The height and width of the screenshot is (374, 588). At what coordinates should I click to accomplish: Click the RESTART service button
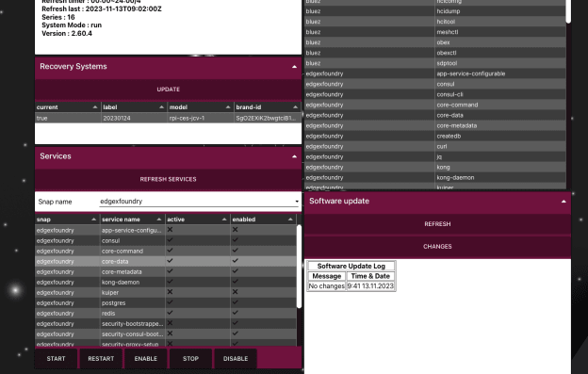coord(101,359)
